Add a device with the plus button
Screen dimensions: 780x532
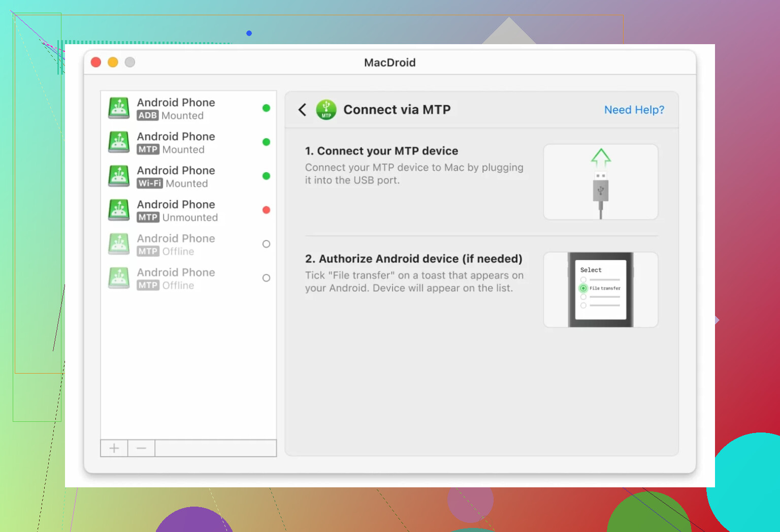coord(114,448)
